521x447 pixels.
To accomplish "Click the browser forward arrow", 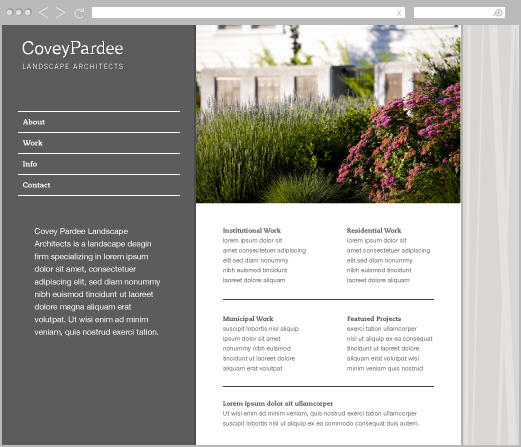I will tap(60, 13).
